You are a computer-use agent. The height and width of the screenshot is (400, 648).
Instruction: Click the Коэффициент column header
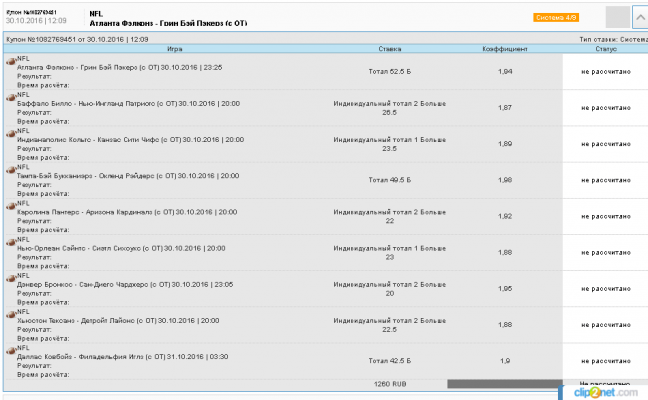(504, 48)
